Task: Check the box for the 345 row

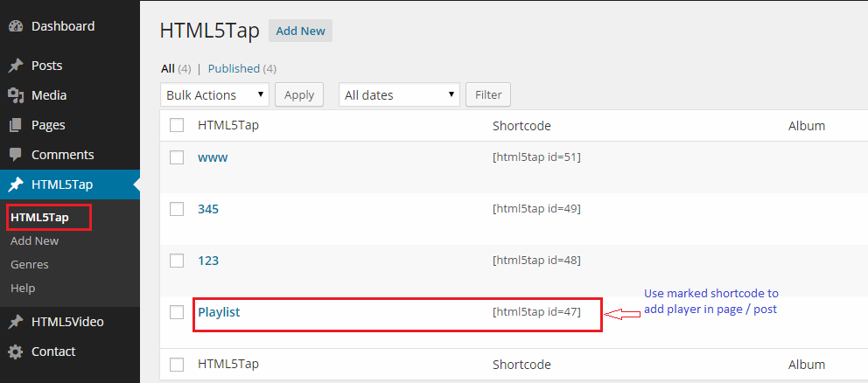Action: point(177,209)
